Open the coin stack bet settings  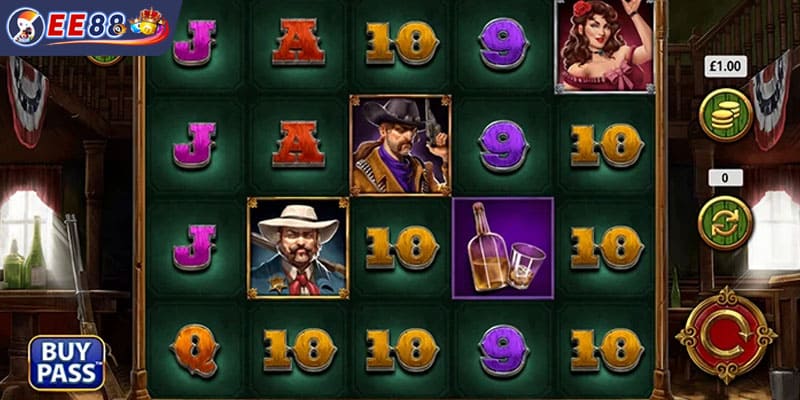point(726,115)
